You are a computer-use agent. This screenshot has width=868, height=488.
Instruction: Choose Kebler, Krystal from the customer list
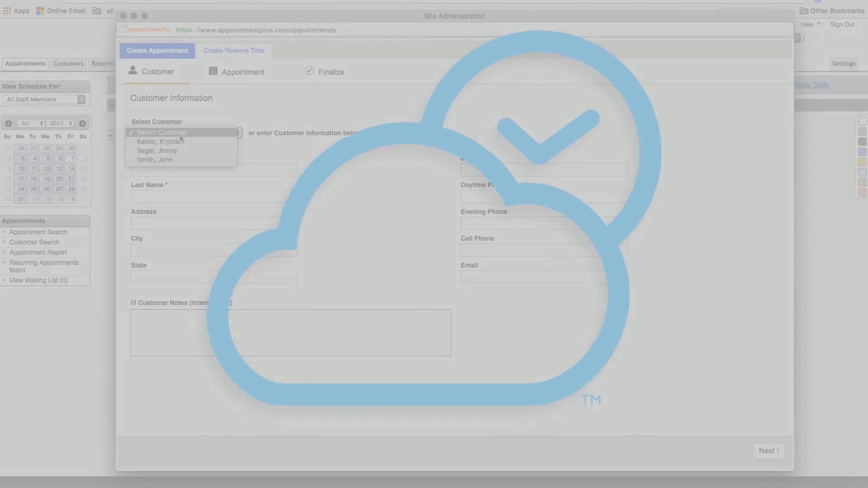(x=181, y=141)
